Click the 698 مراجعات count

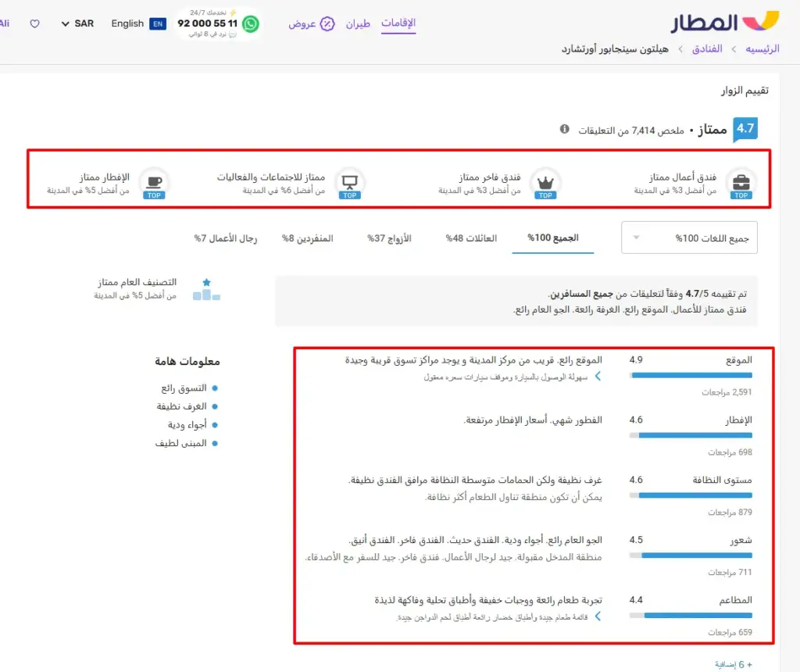pyautogui.click(x=730, y=452)
